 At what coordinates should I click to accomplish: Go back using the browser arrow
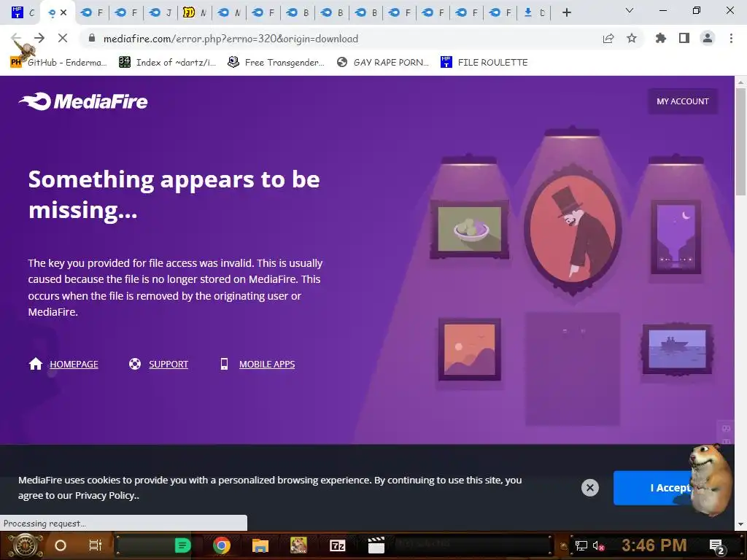(x=16, y=38)
